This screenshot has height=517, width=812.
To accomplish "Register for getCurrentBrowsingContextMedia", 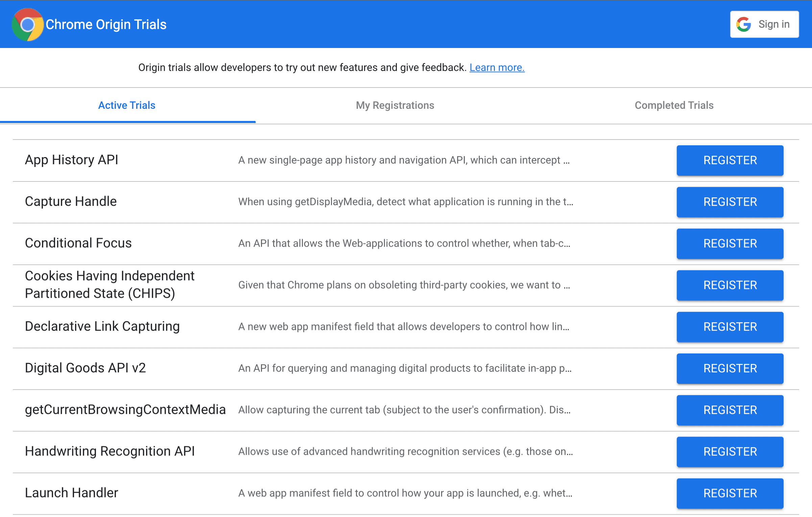I will pyautogui.click(x=729, y=409).
